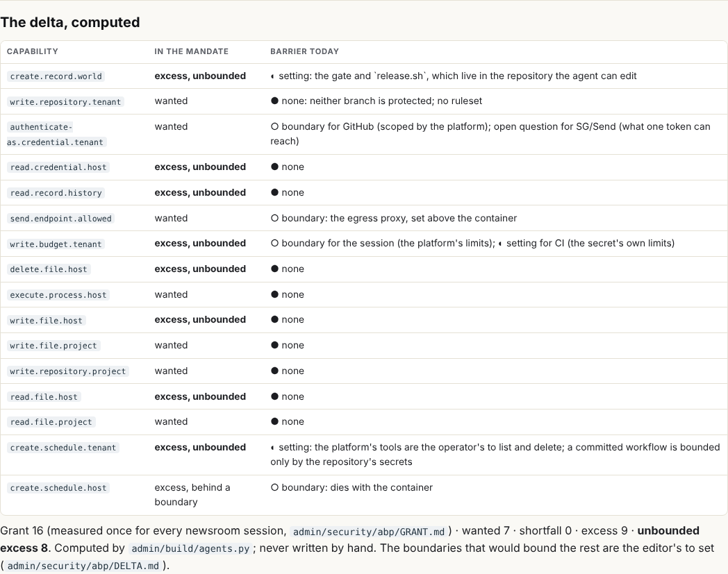Select the create.schedule.tenant capability code

pos(63,448)
